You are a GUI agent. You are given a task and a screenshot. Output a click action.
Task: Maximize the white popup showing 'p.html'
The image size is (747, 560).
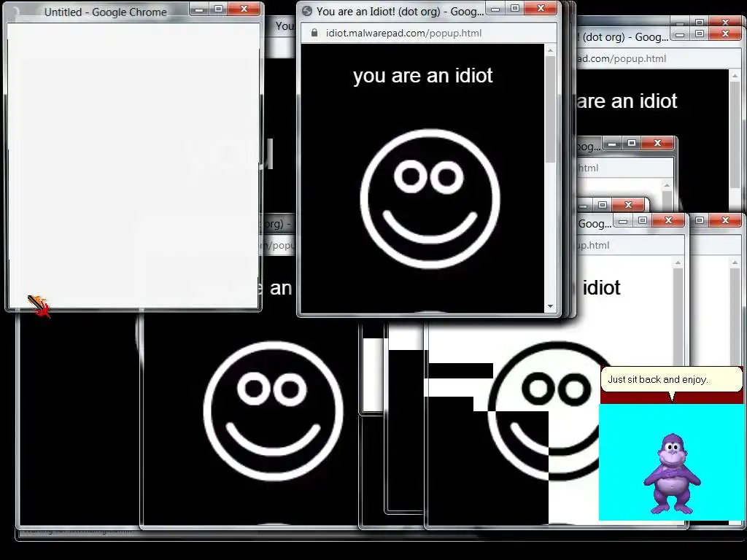click(643, 220)
